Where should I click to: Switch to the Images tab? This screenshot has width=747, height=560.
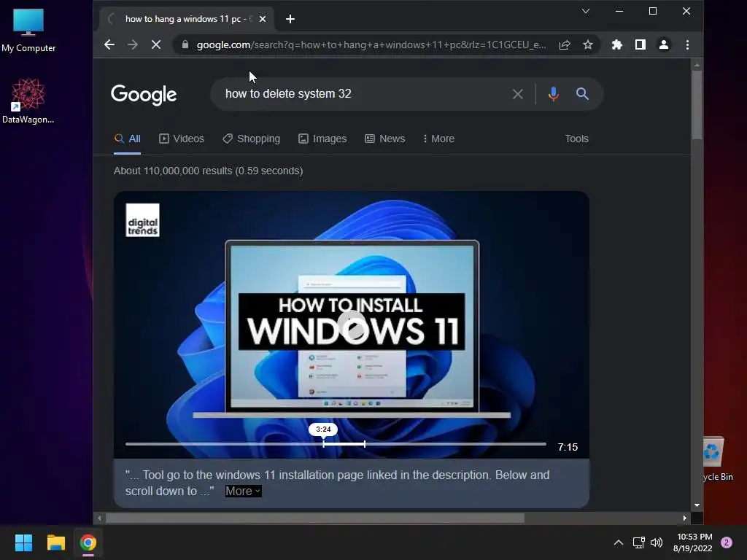coord(322,139)
